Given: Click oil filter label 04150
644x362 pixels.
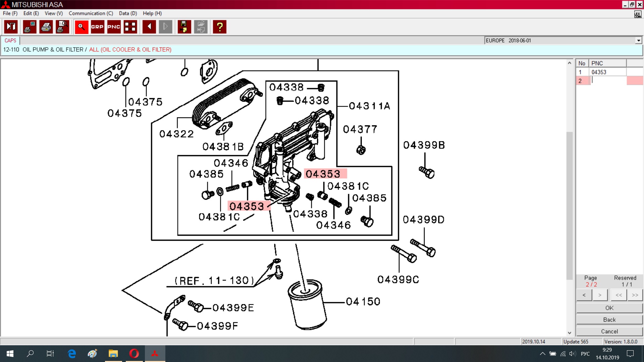Looking at the screenshot, I should click(x=363, y=302).
